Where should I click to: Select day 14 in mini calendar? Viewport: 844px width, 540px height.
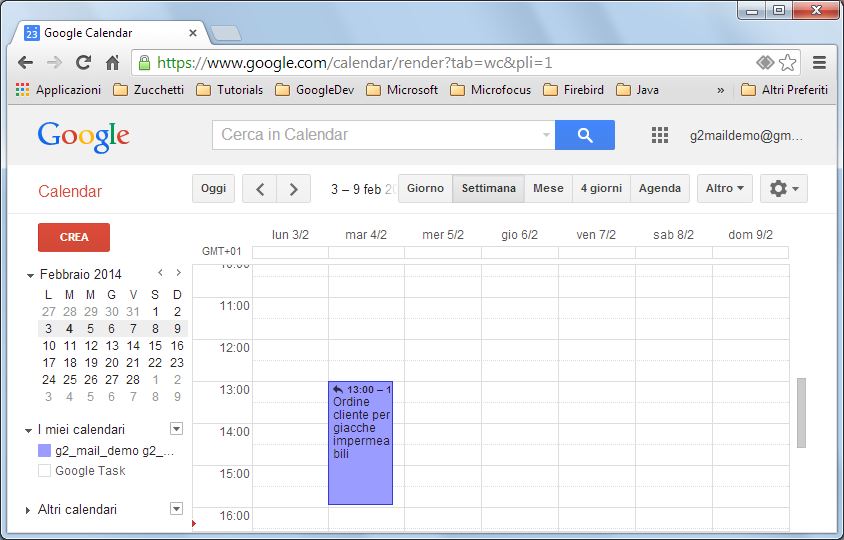coord(133,346)
